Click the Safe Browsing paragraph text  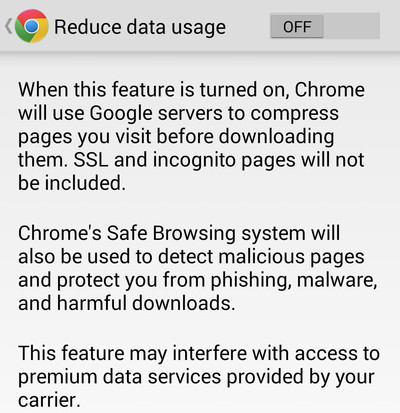[x=198, y=268]
